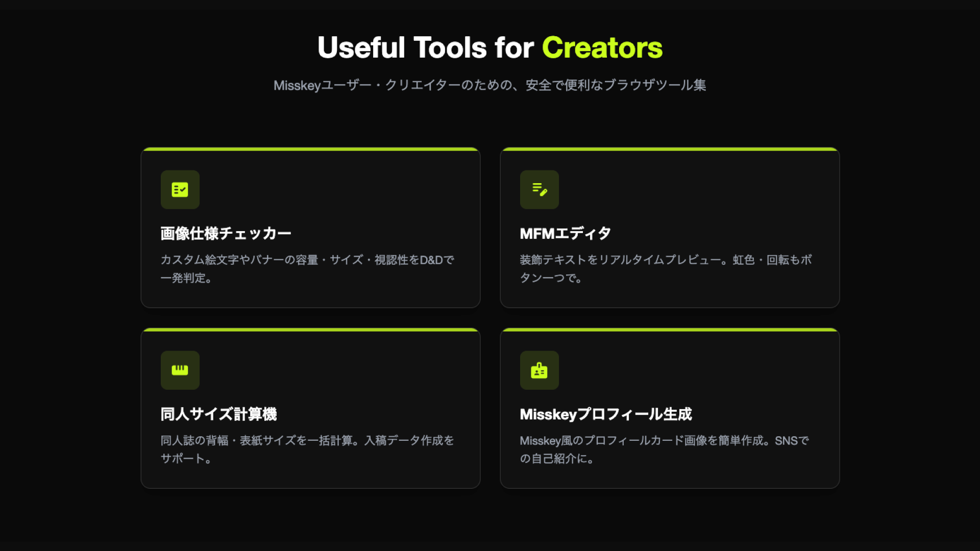Click the Useful Tools for Creators heading
The width and height of the screenshot is (980, 551).
(490, 47)
